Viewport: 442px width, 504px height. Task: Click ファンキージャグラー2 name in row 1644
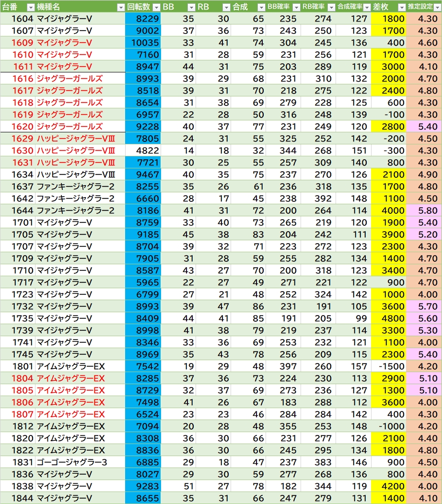[x=75, y=211]
